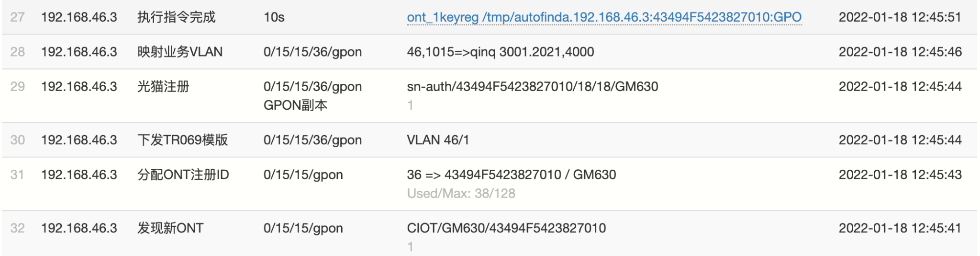Click the GPON副本 label
This screenshot has height=256, width=980.
point(295,105)
